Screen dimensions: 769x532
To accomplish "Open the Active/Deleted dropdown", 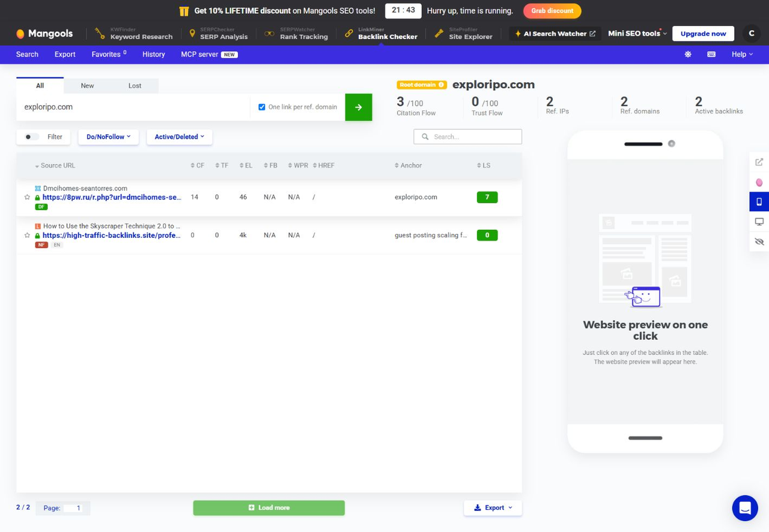I will [x=179, y=137].
